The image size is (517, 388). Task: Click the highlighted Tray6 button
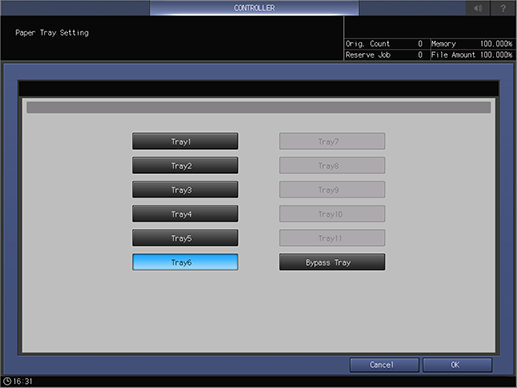coord(185,262)
